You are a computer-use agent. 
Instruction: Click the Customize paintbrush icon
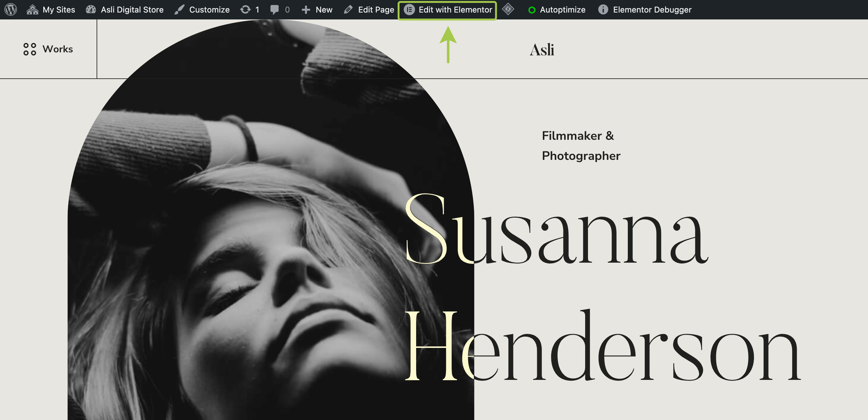click(179, 9)
